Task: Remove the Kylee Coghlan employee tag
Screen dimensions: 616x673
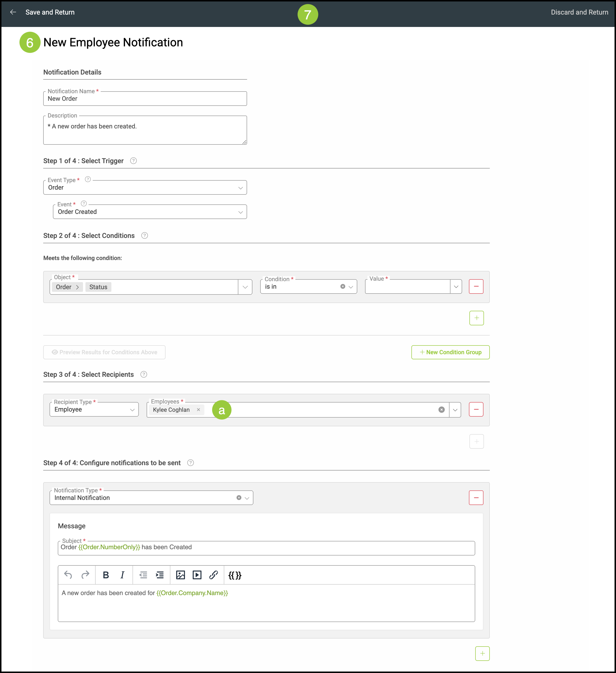Action: 198,410
